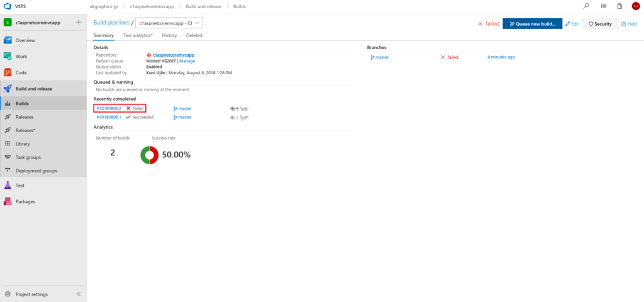The image size is (644, 302).
Task: Open the search magnifier icon
Action: [586, 6]
